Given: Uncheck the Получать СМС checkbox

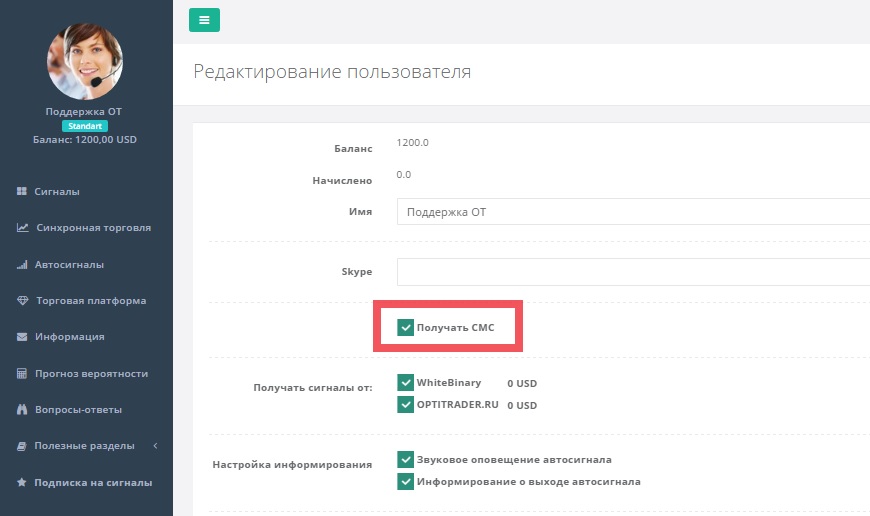Looking at the screenshot, I should (406, 327).
